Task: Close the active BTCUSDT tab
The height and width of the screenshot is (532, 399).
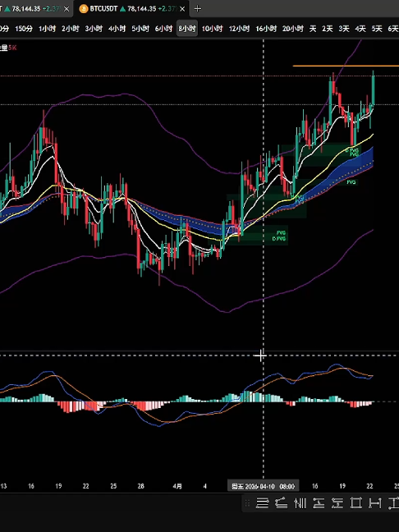Action: tap(182, 9)
